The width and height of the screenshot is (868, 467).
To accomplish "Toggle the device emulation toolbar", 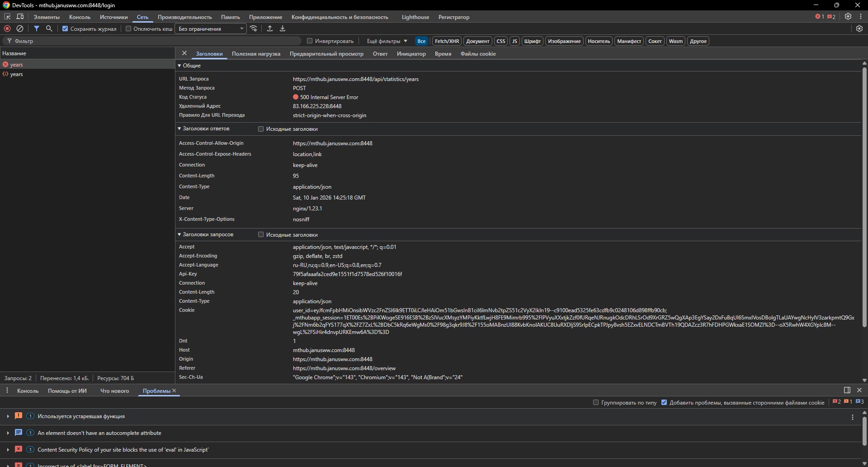I will point(20,16).
